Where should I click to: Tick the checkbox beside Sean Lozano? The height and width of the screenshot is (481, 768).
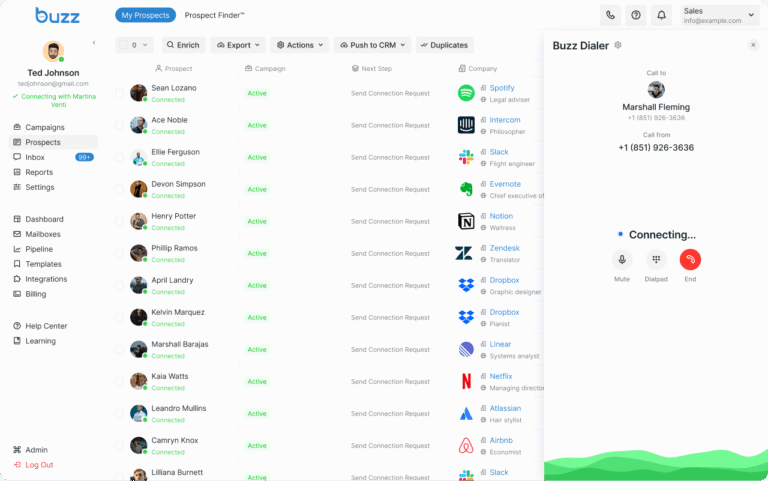[119, 93]
